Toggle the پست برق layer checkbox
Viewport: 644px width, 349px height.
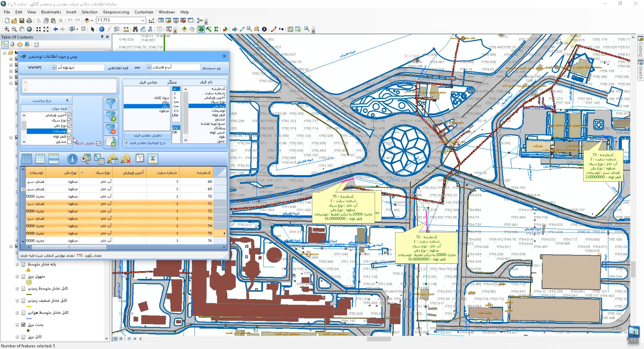[x=23, y=325]
